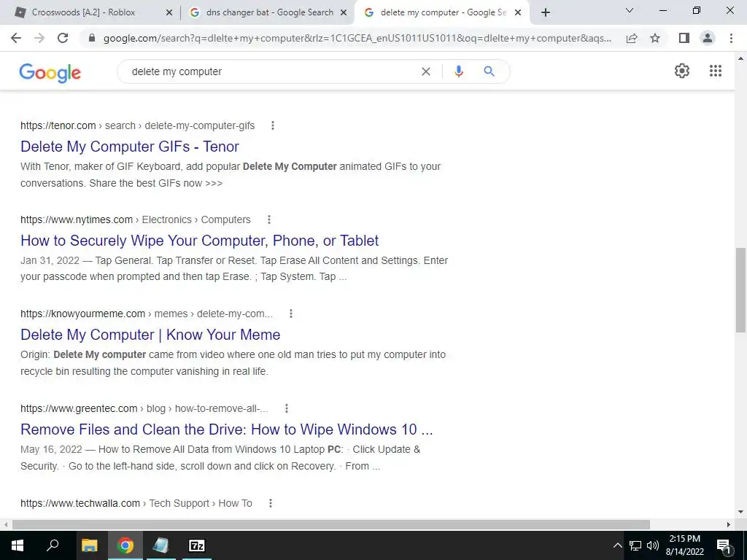Image resolution: width=747 pixels, height=560 pixels.
Task: Open the notification center
Action: pyautogui.click(x=724, y=545)
